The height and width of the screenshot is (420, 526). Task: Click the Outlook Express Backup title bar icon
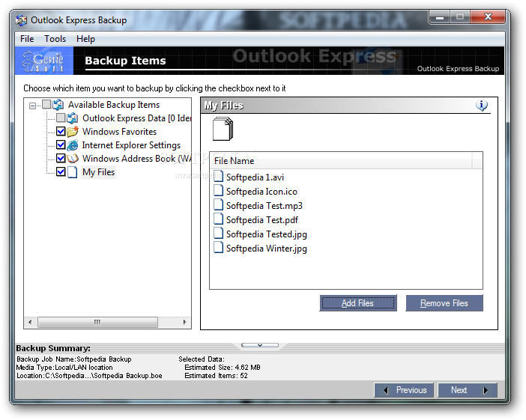pyautogui.click(x=21, y=20)
